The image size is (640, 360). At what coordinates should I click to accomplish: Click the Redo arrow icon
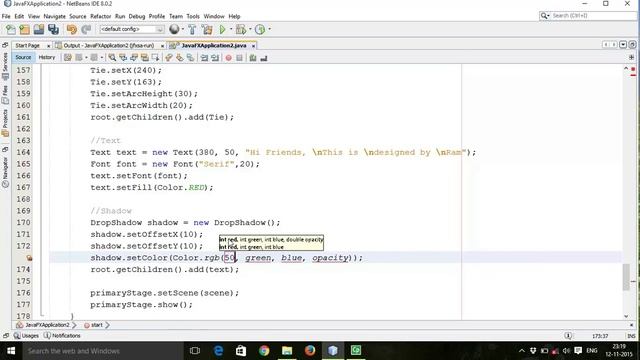point(86,29)
